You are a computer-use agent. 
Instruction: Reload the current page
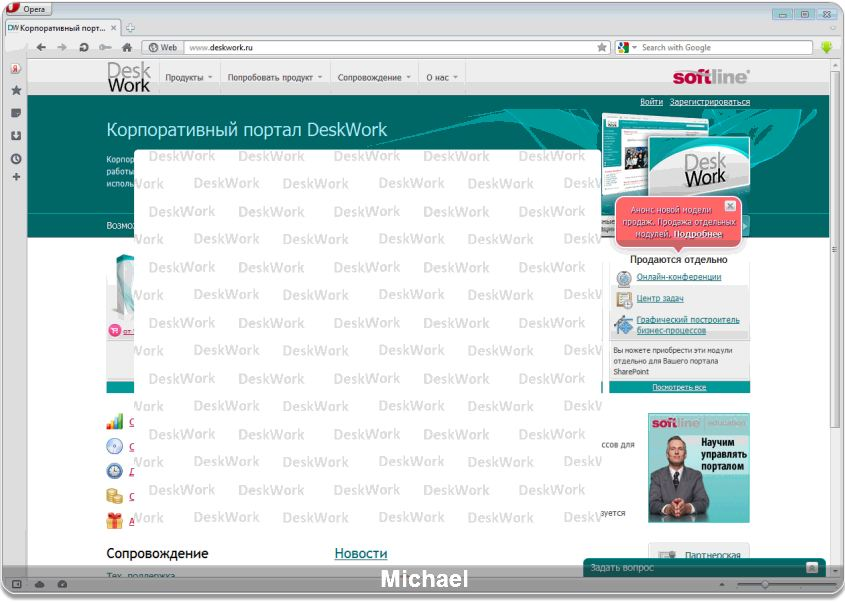click(83, 47)
